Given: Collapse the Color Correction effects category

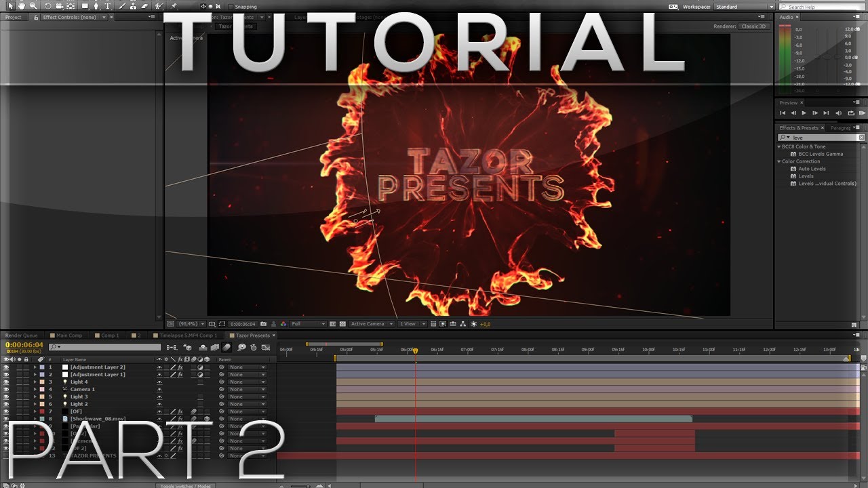Looking at the screenshot, I should (779, 161).
